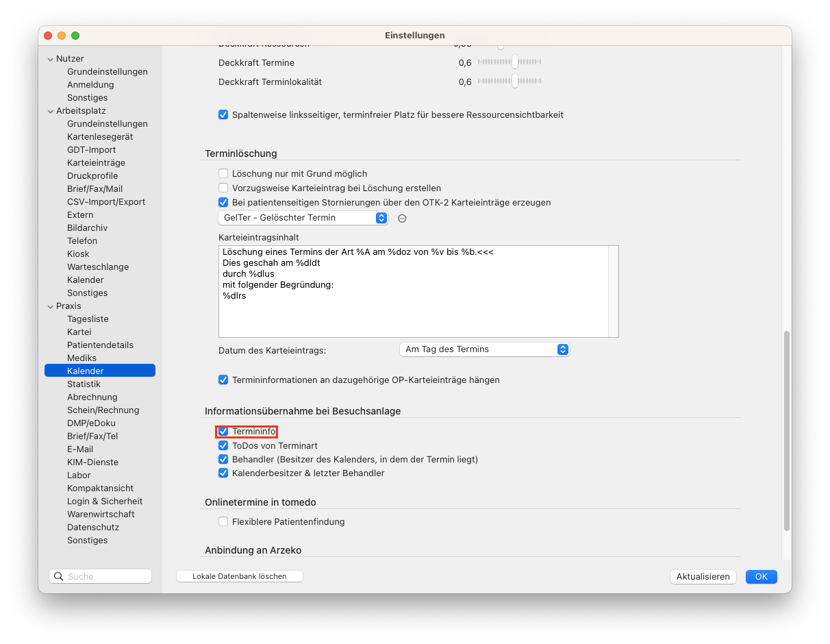Click the ellipsis icon beside GelTer dropdown
Image resolution: width=830 pixels, height=644 pixels.
403,218
